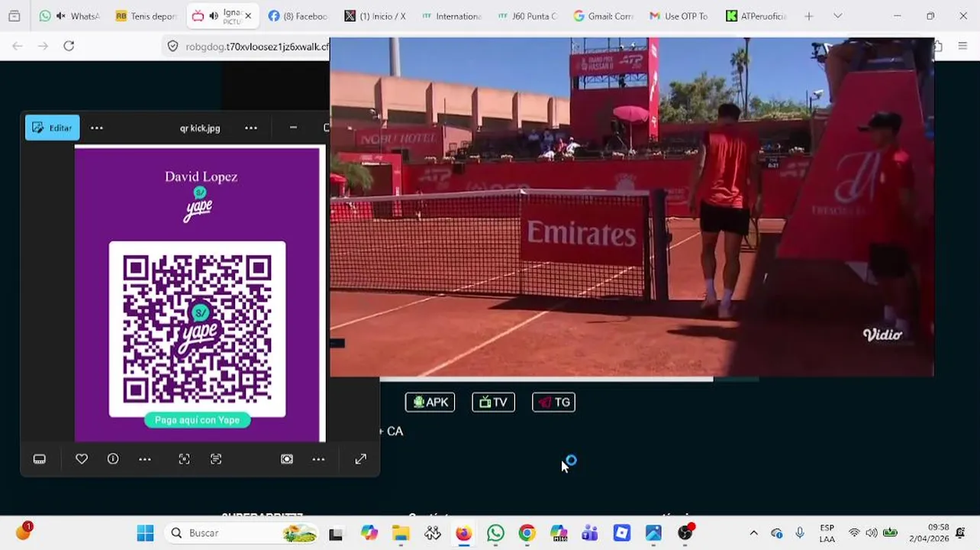This screenshot has height=550, width=980.
Task: Switch to the Facebook tab
Action: point(298,16)
